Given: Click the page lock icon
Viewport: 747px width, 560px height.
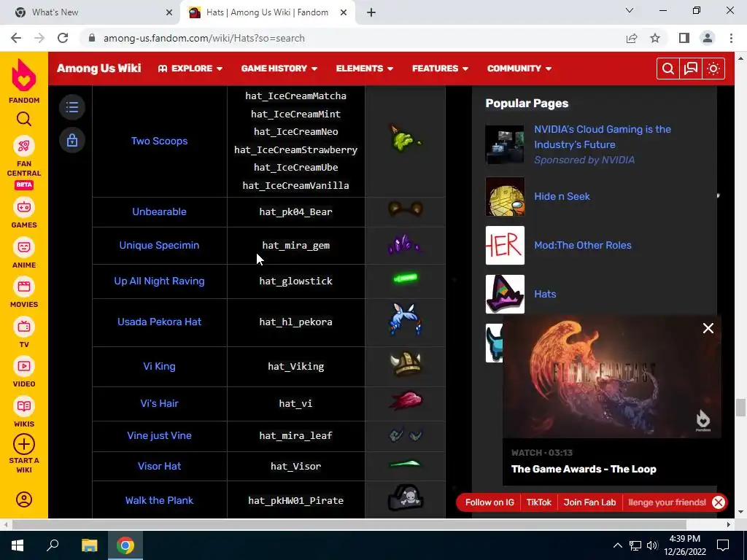Looking at the screenshot, I should click(72, 141).
